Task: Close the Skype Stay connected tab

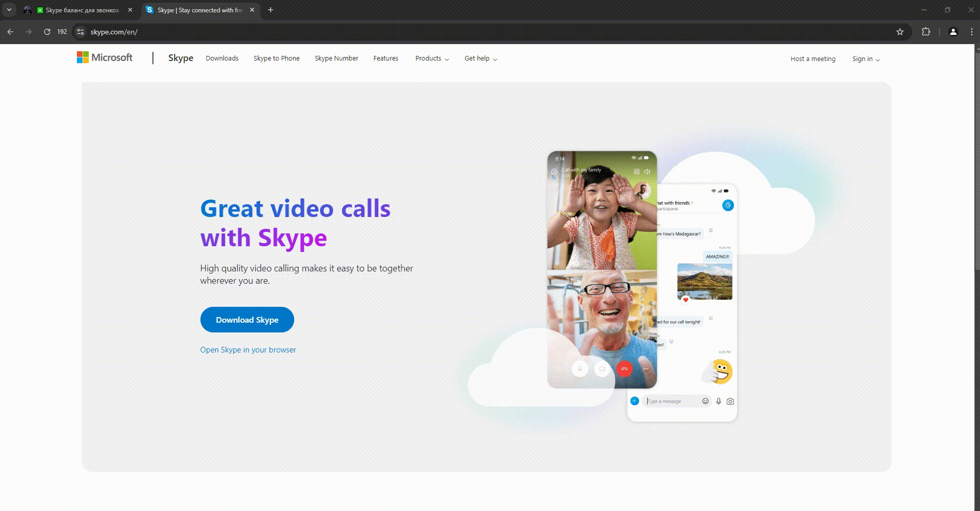Action: pyautogui.click(x=252, y=10)
